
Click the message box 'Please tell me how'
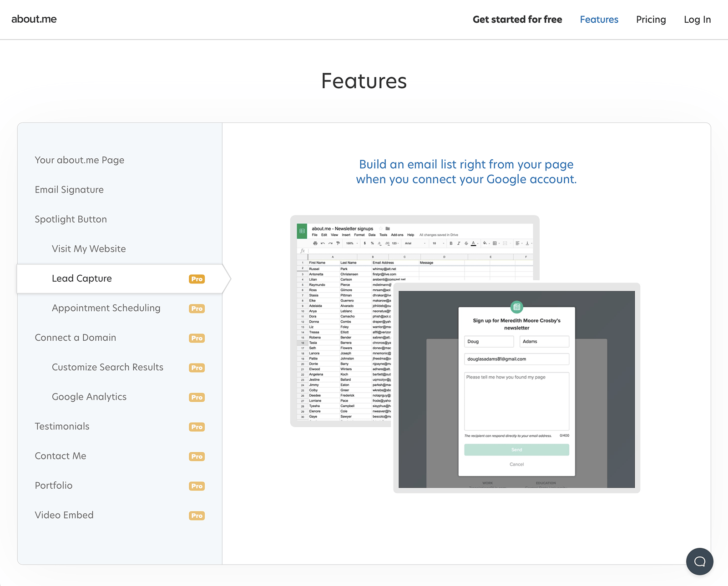(516, 401)
